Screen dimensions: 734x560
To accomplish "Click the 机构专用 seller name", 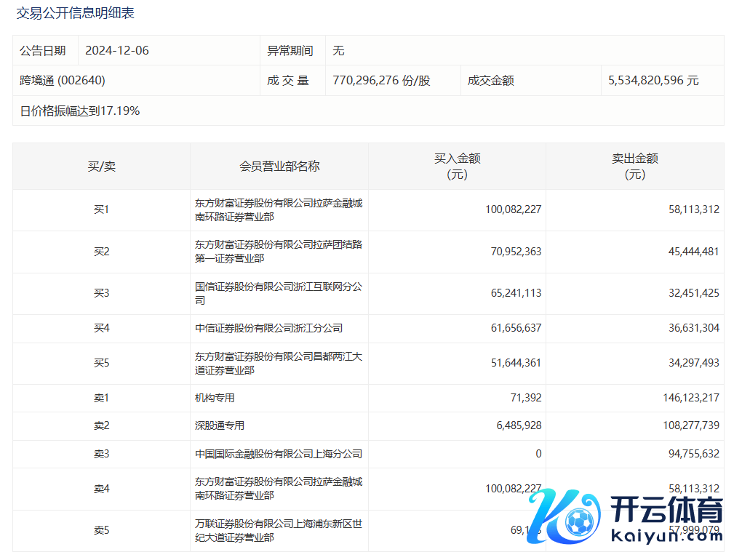I will point(215,398).
